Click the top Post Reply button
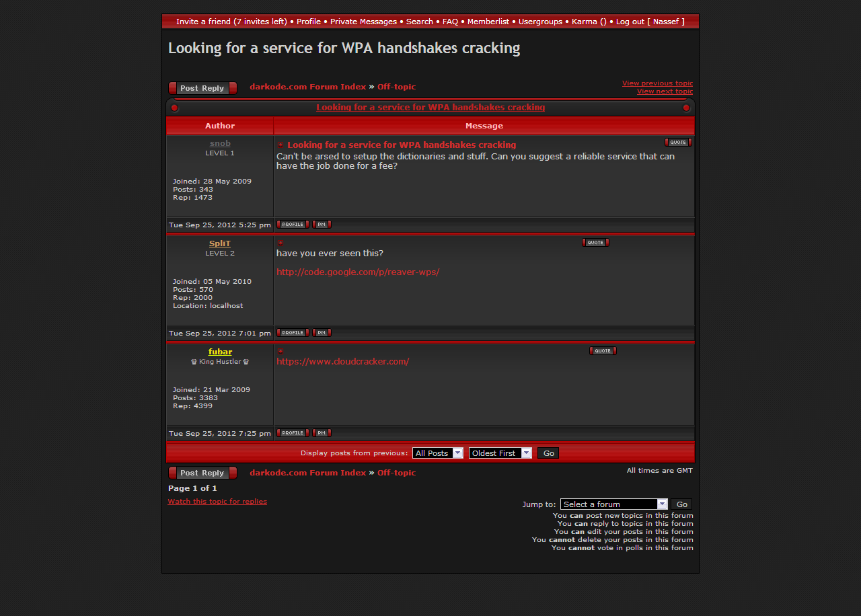The width and height of the screenshot is (861, 616). 202,88
